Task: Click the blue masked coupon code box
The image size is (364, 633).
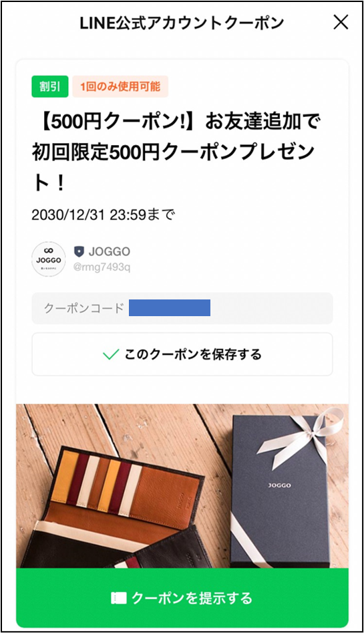Action: click(170, 308)
